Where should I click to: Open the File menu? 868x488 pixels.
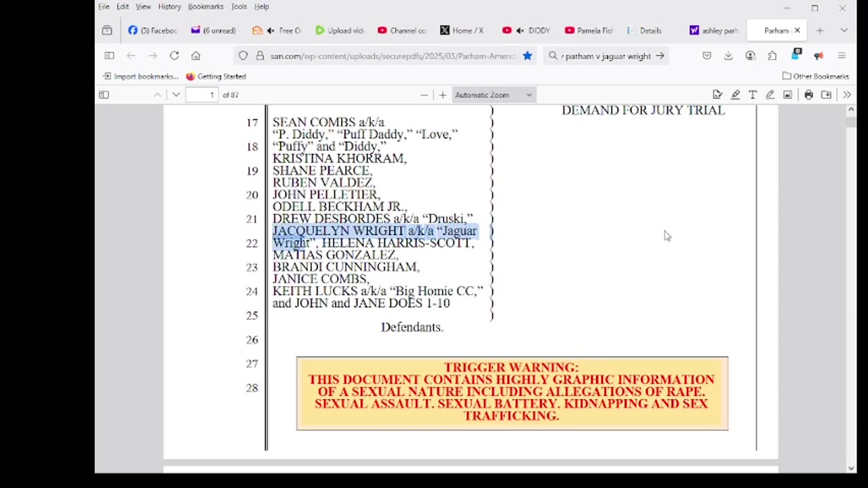click(104, 7)
